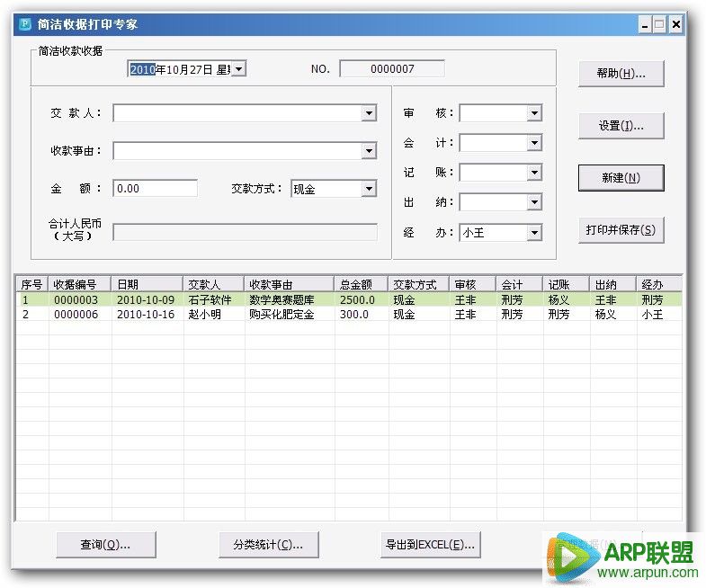Open 设置(I) settings button
The width and height of the screenshot is (706, 588).
(x=621, y=126)
